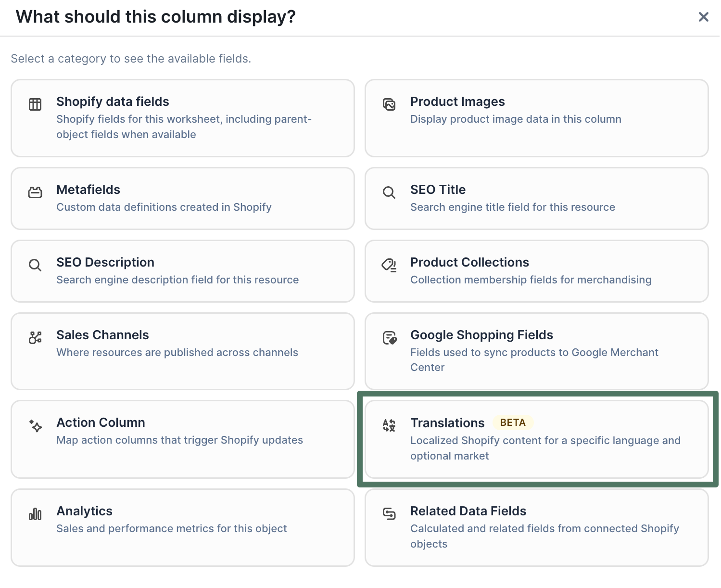Click the BETA badge next to Translations
721x588 pixels.
pos(513,422)
